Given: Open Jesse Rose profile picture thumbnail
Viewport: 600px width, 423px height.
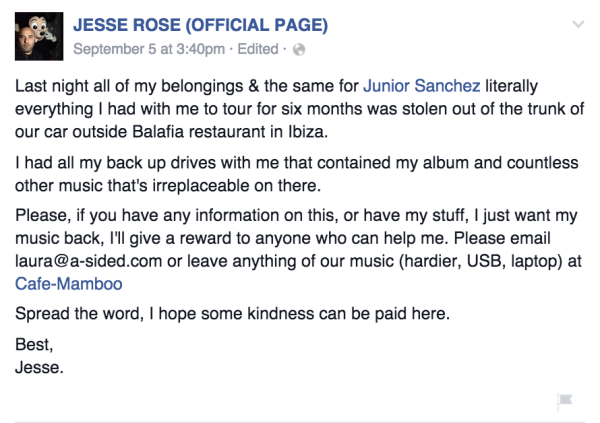Looking at the screenshot, I should pos(37,35).
